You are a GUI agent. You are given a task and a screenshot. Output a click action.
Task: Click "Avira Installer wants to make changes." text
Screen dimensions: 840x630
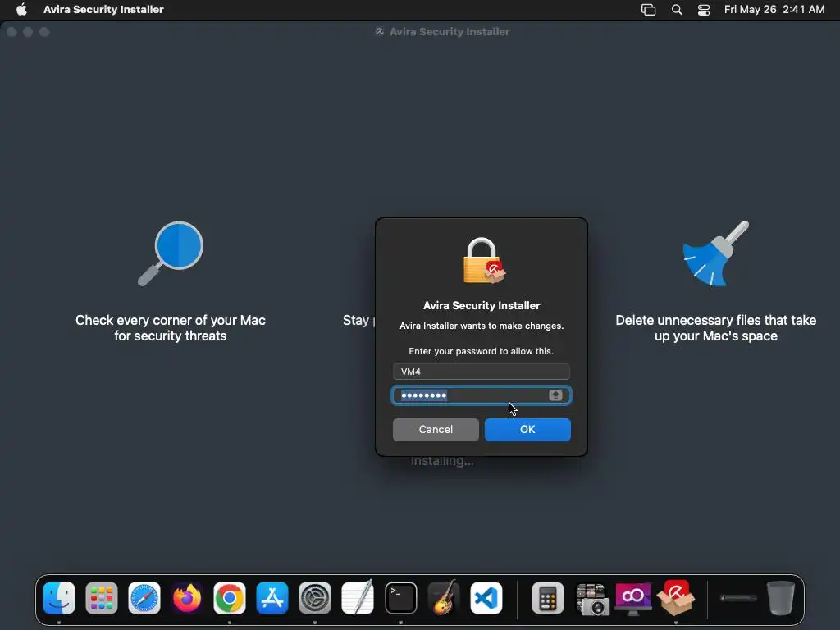[x=482, y=326]
